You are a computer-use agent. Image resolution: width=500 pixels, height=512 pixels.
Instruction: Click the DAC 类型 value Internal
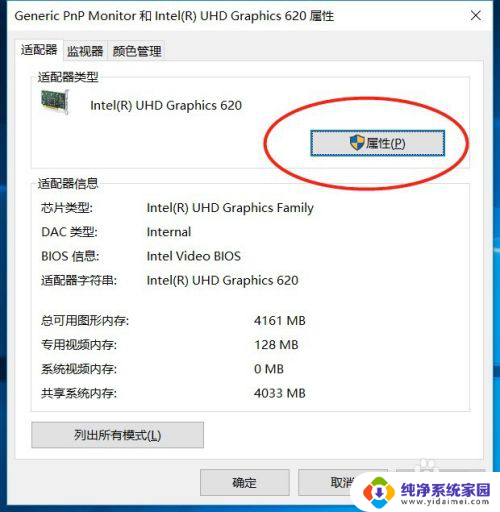pos(169,232)
